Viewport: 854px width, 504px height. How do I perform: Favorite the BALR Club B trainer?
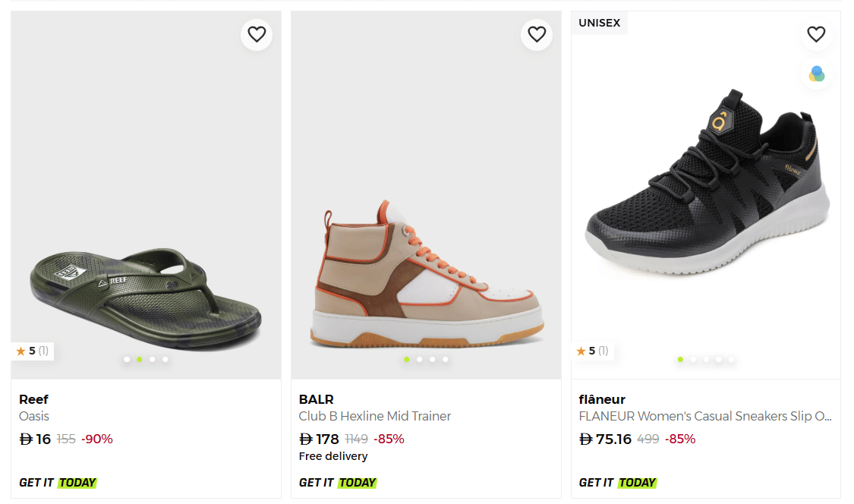[537, 34]
